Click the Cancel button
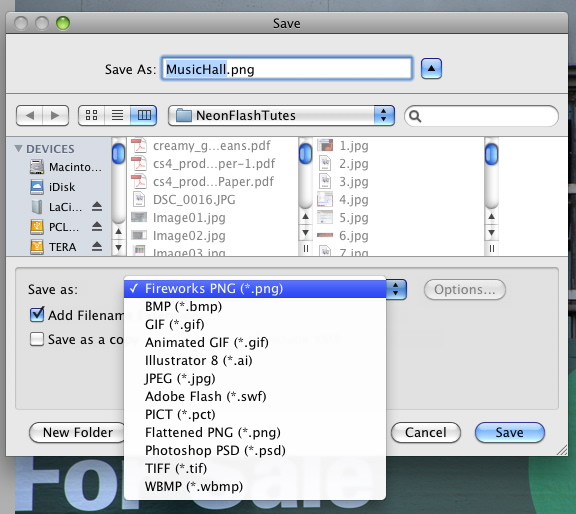Viewport: 576px width, 514px height. (426, 432)
